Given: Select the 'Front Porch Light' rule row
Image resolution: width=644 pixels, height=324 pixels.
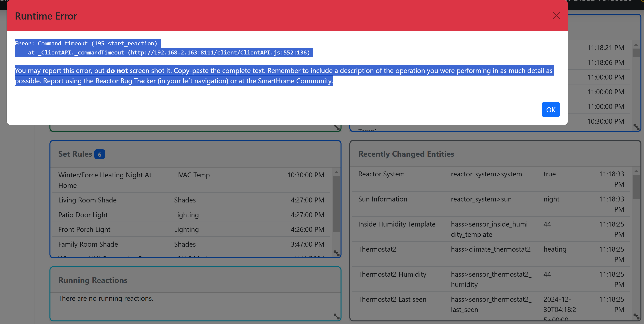Looking at the screenshot, I should pos(192,229).
